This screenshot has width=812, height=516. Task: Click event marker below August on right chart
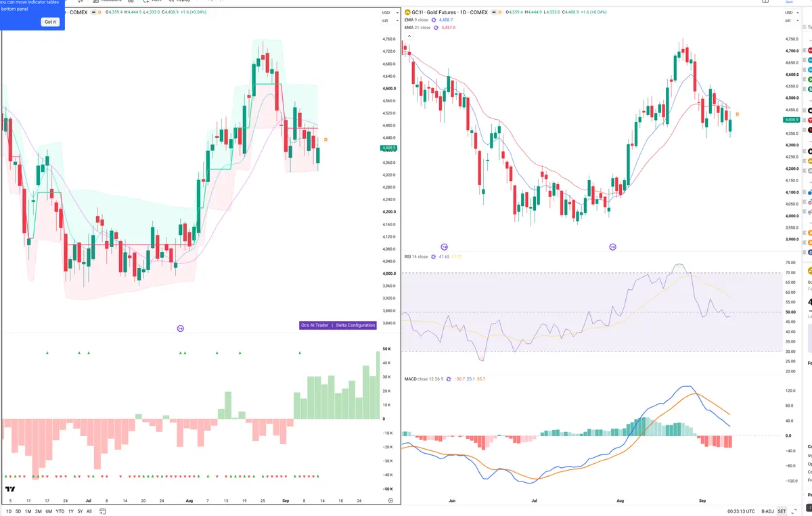point(613,247)
